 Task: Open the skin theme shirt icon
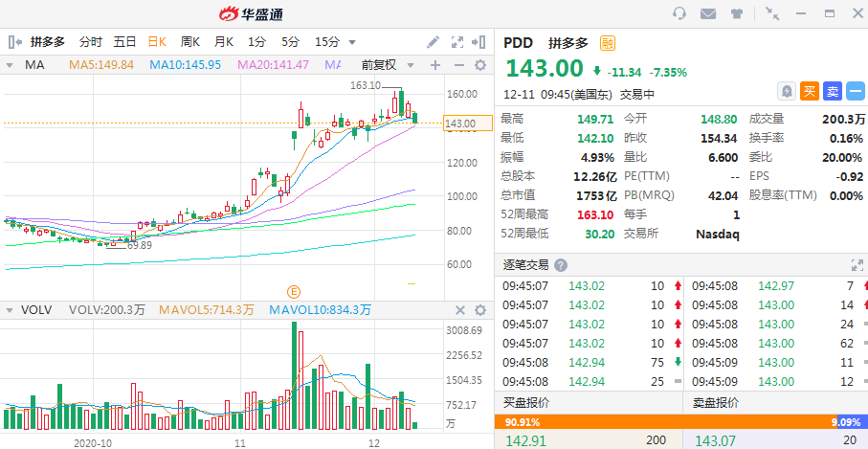737,13
